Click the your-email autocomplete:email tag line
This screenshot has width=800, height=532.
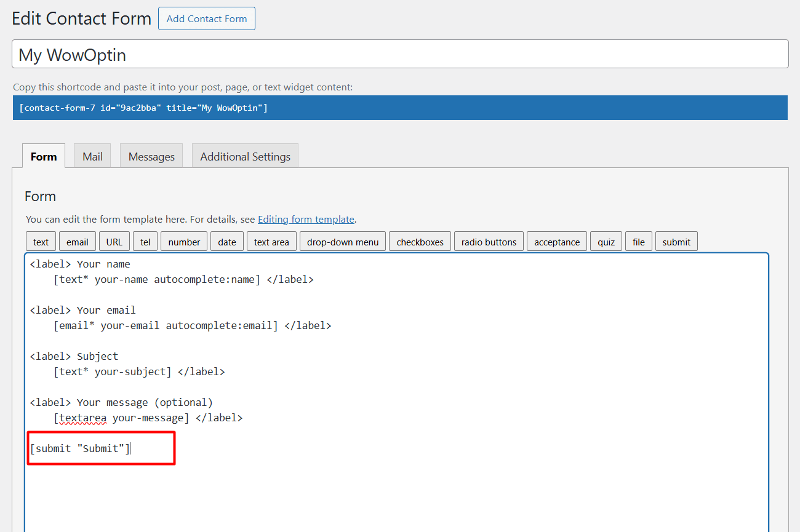pyautogui.click(x=192, y=325)
